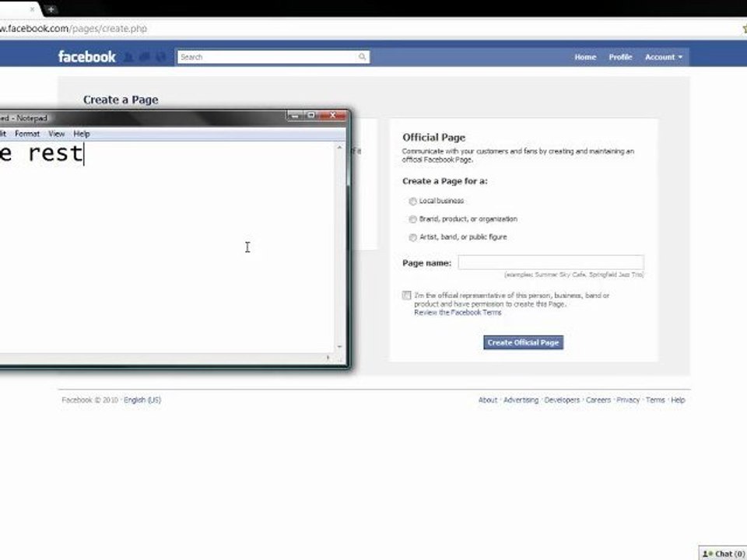Open the Careers footer link

coord(598,400)
